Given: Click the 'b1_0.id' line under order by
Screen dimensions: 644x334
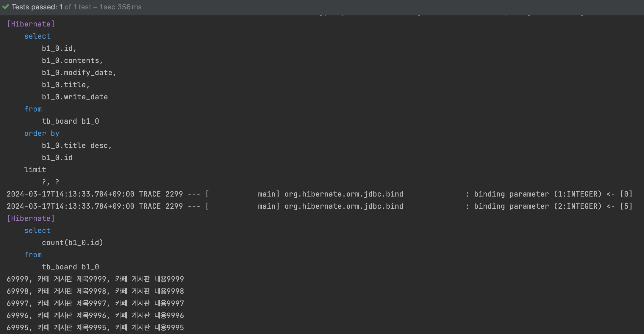Looking at the screenshot, I should (x=57, y=158).
